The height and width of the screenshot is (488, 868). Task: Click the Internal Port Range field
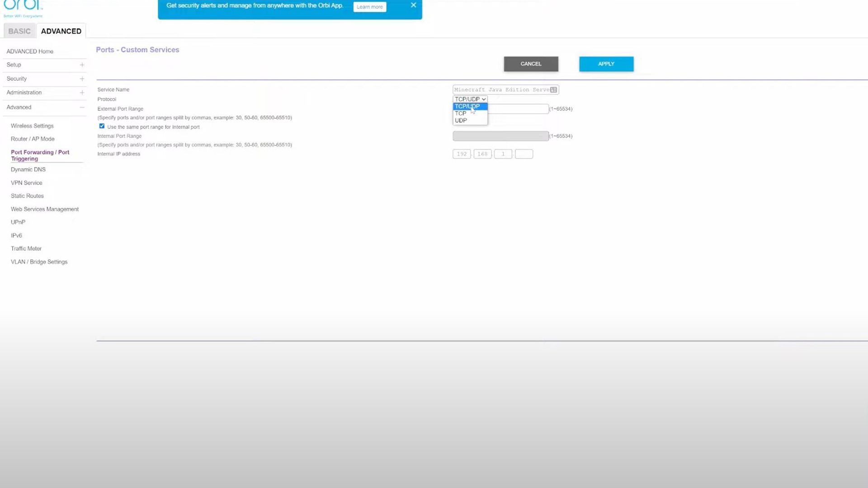point(500,136)
